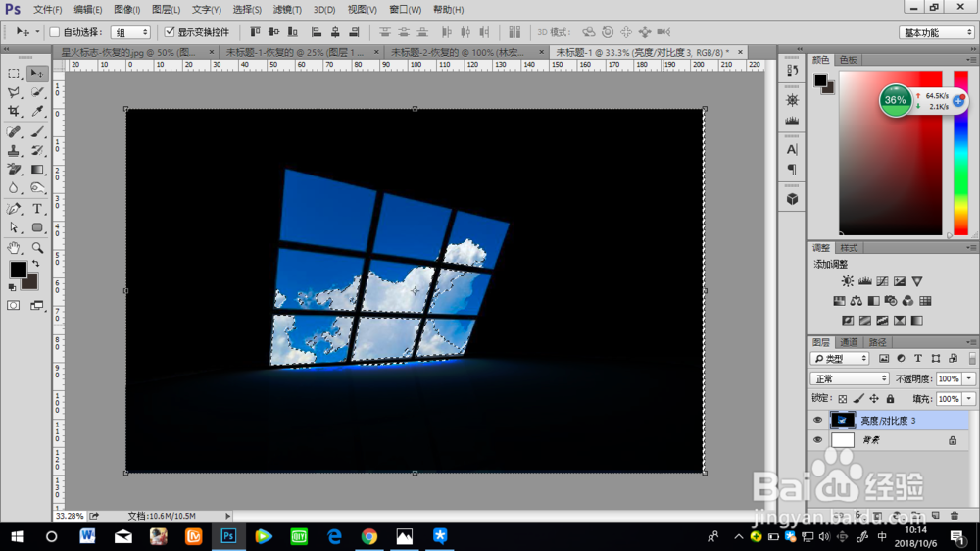Hide the 背景 layer
980x551 pixels.
click(817, 440)
